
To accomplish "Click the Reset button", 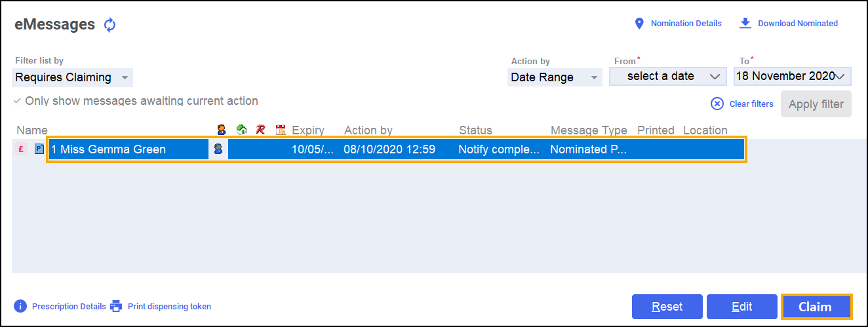I will pos(667,307).
